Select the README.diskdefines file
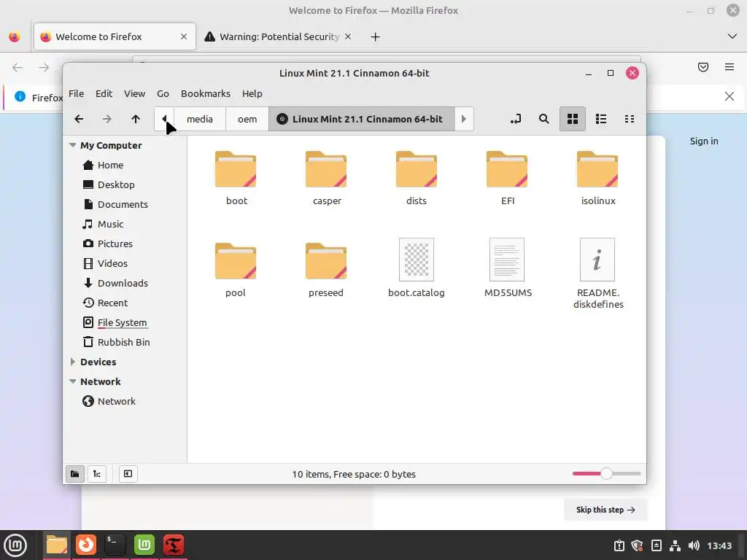 [x=597, y=274]
